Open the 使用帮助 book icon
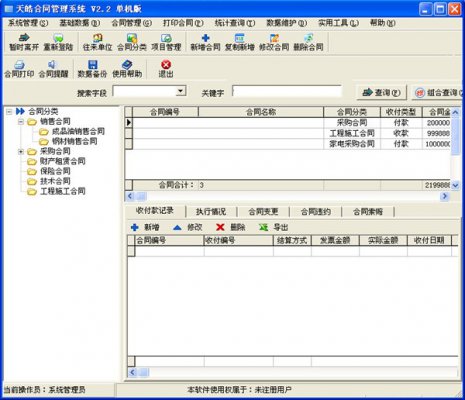Image resolution: width=465 pixels, height=400 pixels. tap(127, 65)
